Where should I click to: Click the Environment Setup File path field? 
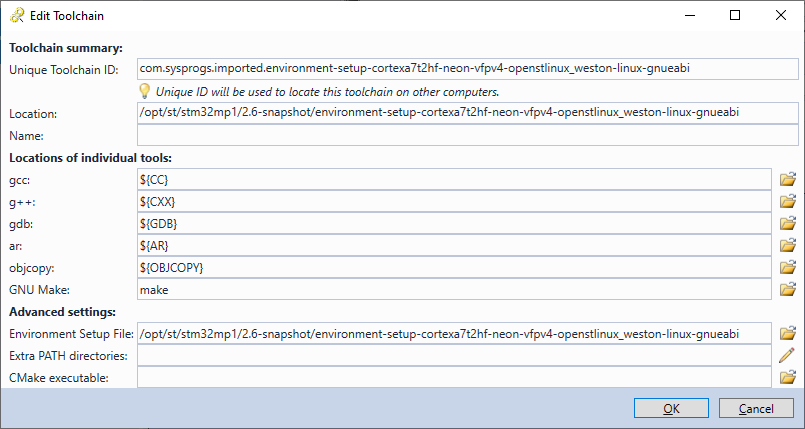point(454,334)
